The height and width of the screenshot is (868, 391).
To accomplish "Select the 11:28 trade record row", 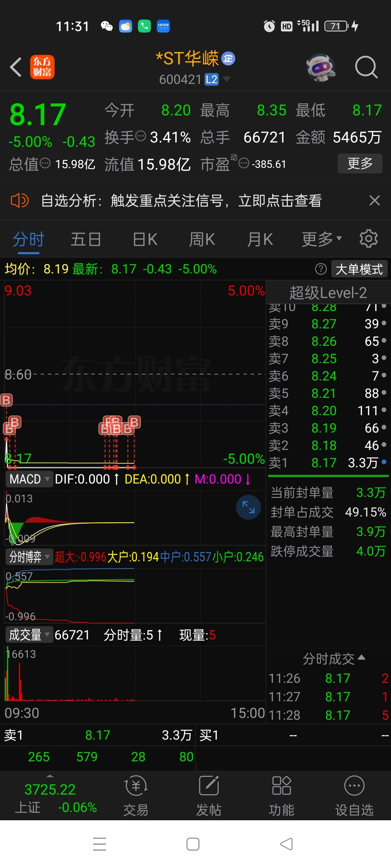I will [x=328, y=715].
